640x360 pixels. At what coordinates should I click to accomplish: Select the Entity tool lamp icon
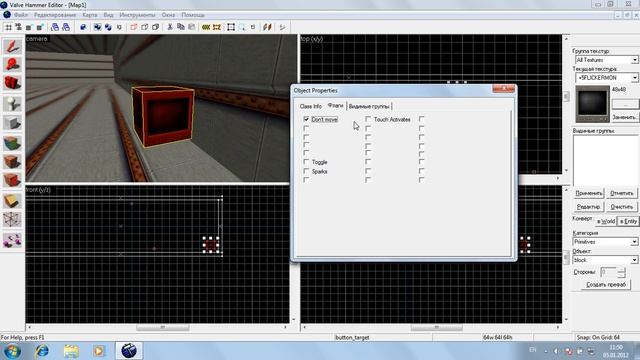click(x=12, y=103)
